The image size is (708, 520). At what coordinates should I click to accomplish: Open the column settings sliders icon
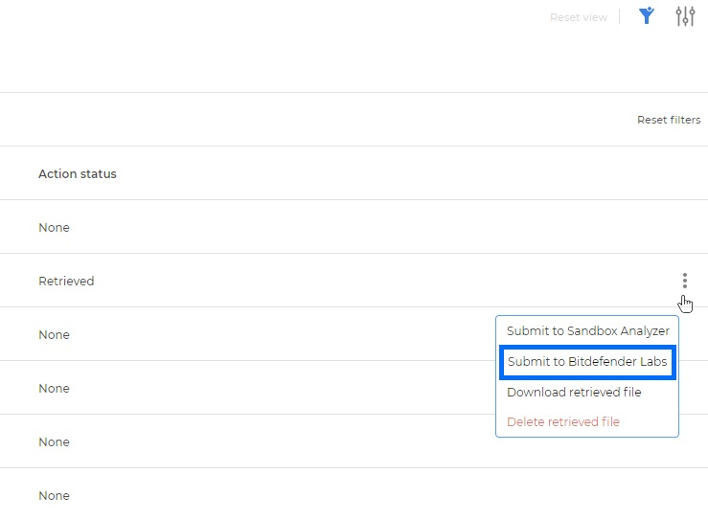(685, 16)
